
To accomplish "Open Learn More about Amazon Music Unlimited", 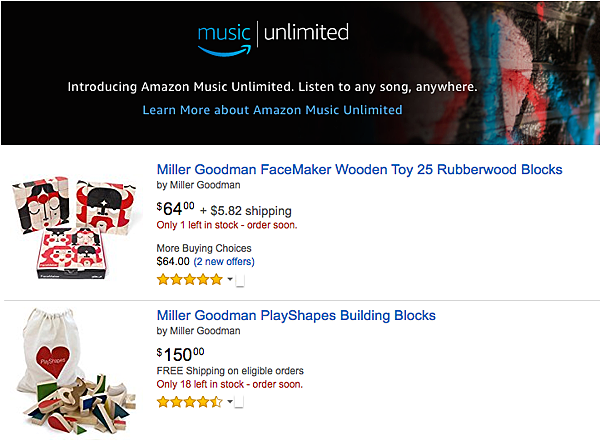I will [x=272, y=110].
